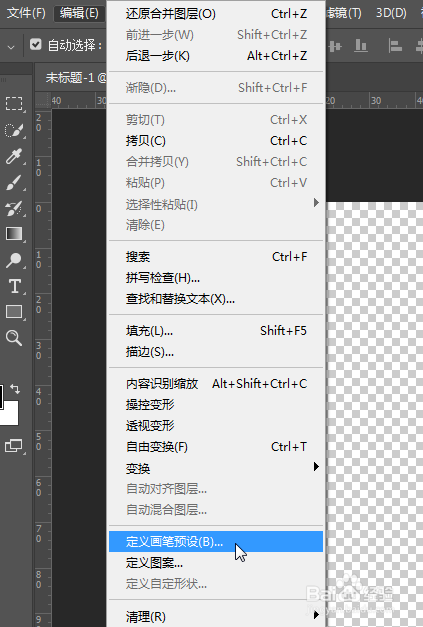Choose 定义画笔预设(B)... menu item
Screen dimensions: 423x627
(x=216, y=542)
